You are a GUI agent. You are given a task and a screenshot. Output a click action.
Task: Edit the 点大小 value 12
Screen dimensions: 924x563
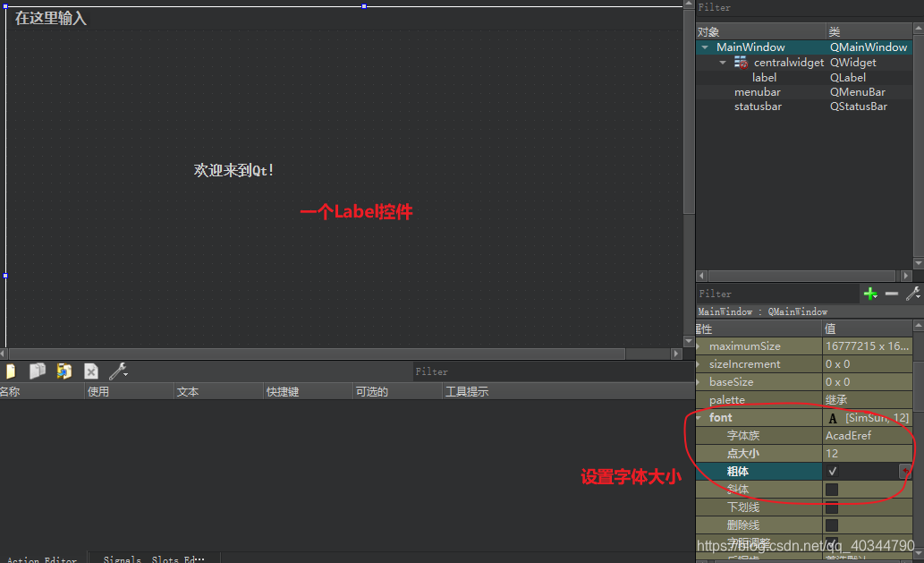[867, 453]
